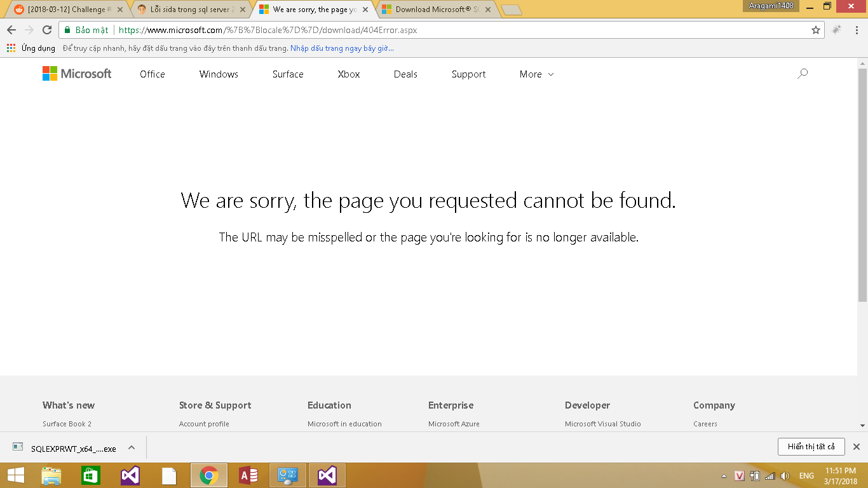Image resolution: width=868 pixels, height=488 pixels.
Task: Open the Ứng dụng apps shortcut
Action: point(31,48)
